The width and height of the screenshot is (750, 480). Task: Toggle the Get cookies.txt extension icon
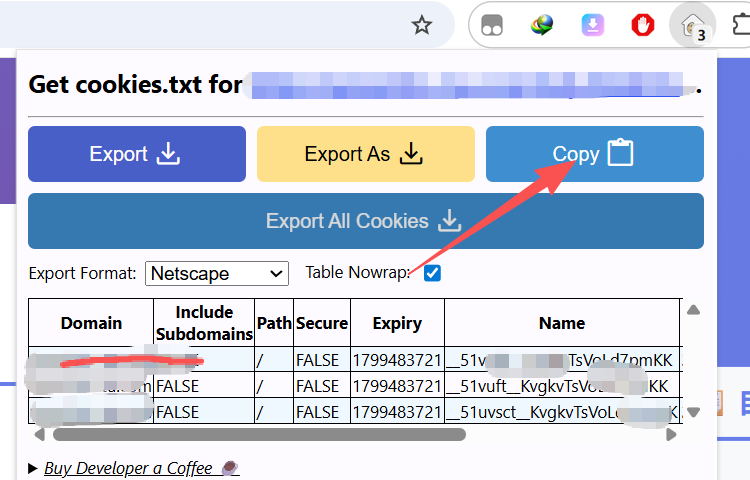693,25
